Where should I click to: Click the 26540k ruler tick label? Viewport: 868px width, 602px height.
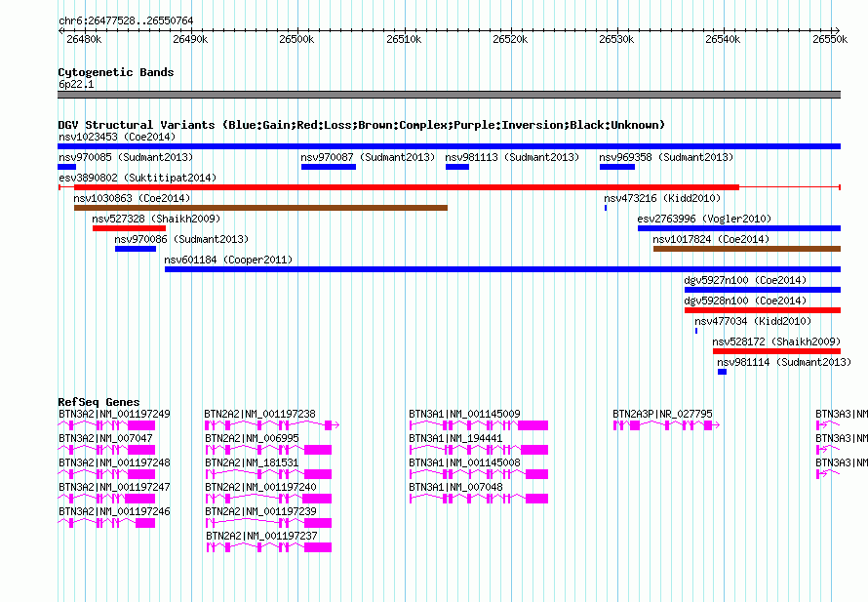point(723,39)
